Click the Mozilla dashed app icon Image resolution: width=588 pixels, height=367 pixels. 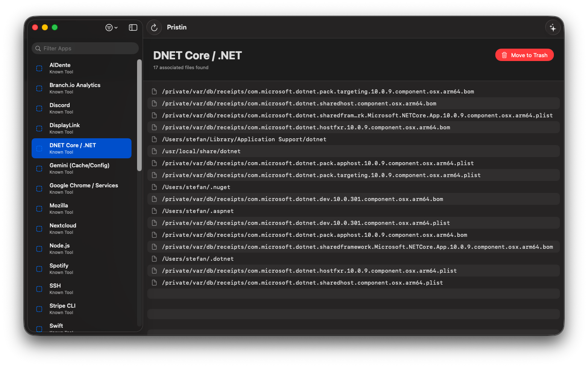coord(39,209)
